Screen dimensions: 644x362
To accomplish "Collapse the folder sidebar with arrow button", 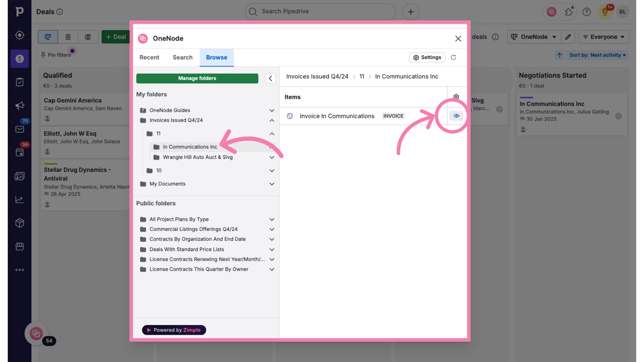I will coord(270,78).
